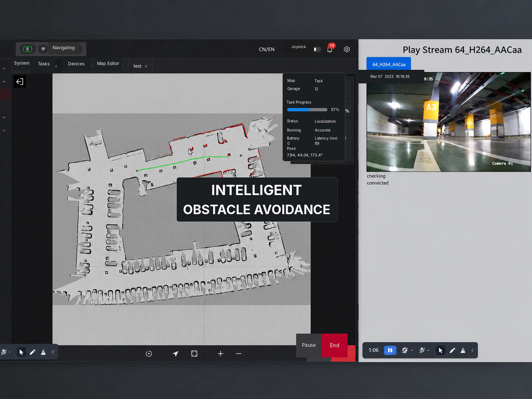Pause the running task
532x399 pixels.
[309, 345]
